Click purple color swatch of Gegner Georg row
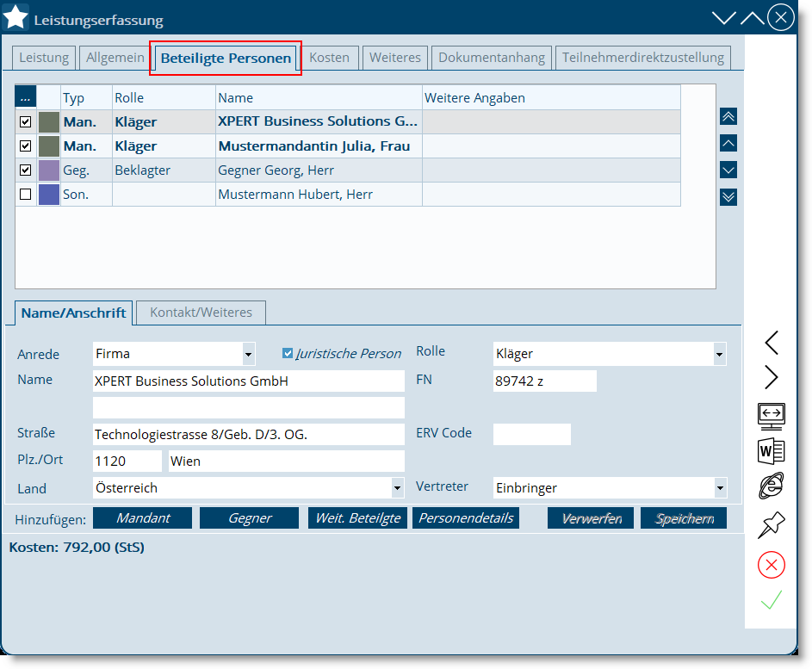 tap(49, 170)
